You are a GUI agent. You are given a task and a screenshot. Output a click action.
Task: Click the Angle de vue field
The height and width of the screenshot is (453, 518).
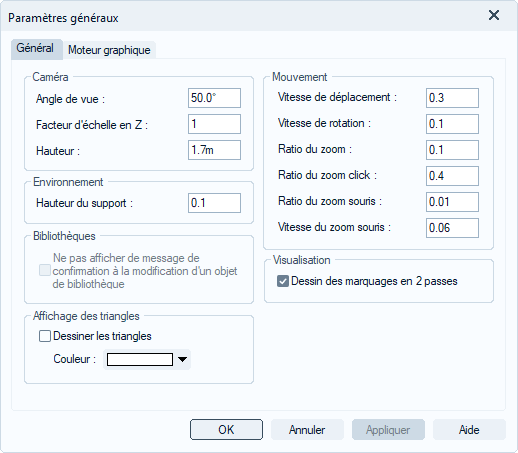(214, 98)
